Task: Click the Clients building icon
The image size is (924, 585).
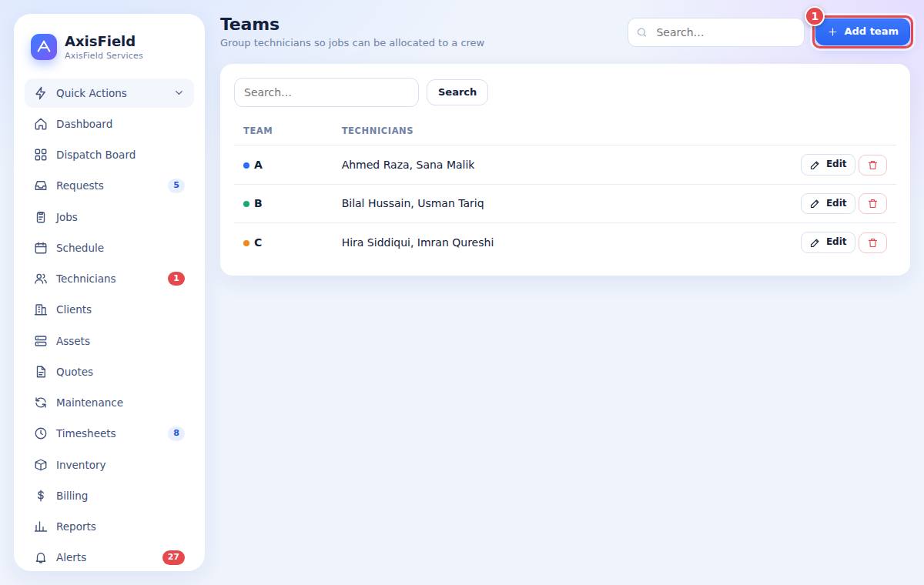Action: (41, 309)
